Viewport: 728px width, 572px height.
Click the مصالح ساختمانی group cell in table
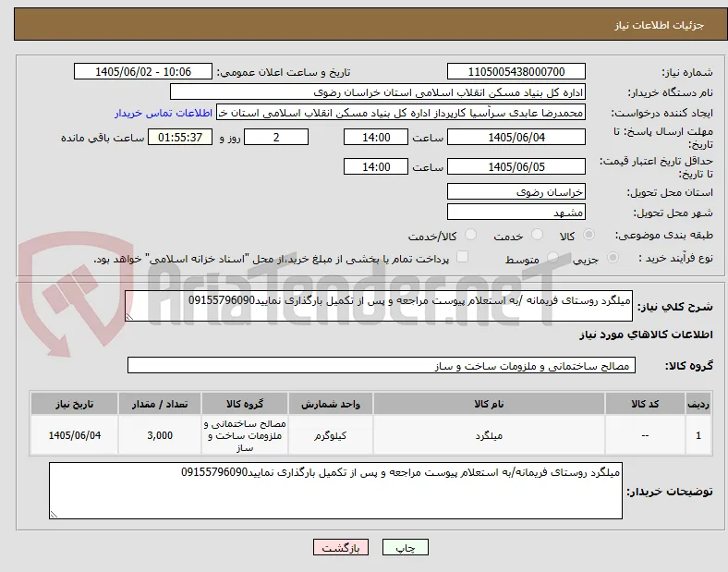click(245, 435)
